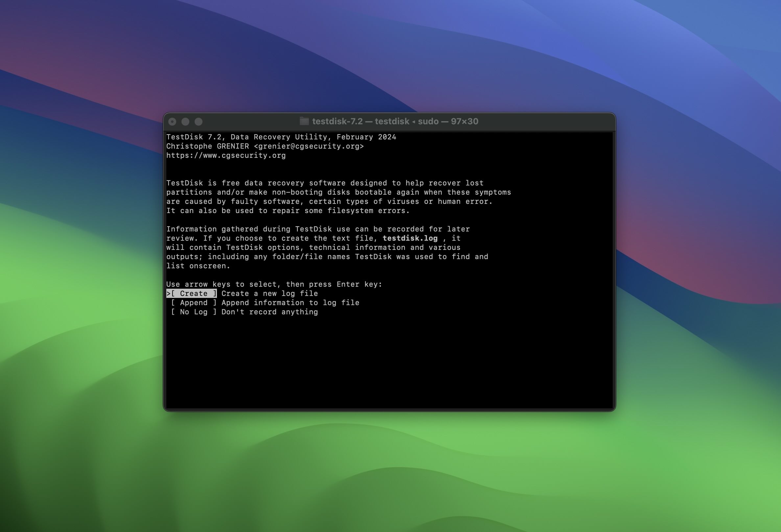Select the highlighted Create log option
This screenshot has width=781, height=532.
click(x=192, y=293)
